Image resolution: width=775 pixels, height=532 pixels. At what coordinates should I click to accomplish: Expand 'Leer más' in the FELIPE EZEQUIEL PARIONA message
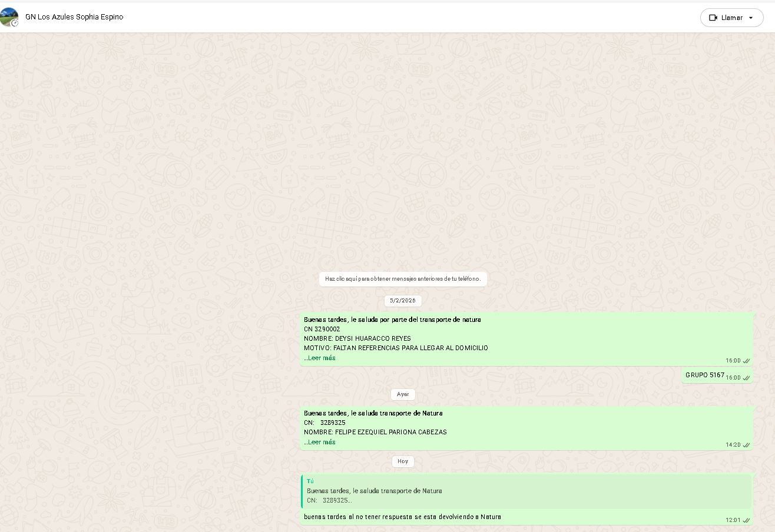[x=321, y=442]
